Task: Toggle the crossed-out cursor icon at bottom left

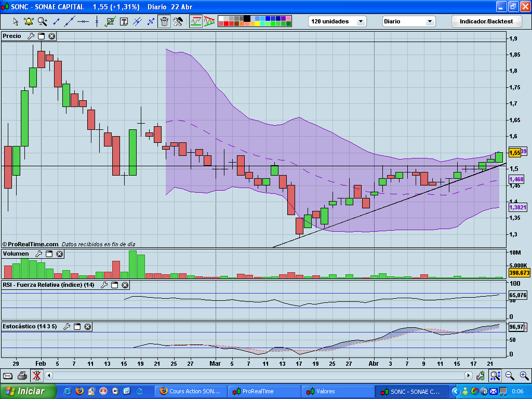Action: point(36,375)
